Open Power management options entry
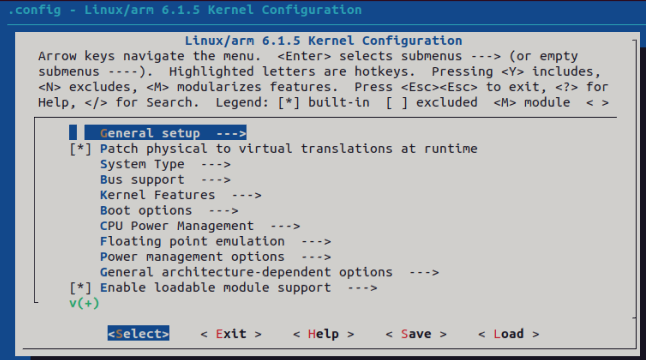Screen dimensions: 646x360 (215, 257)
